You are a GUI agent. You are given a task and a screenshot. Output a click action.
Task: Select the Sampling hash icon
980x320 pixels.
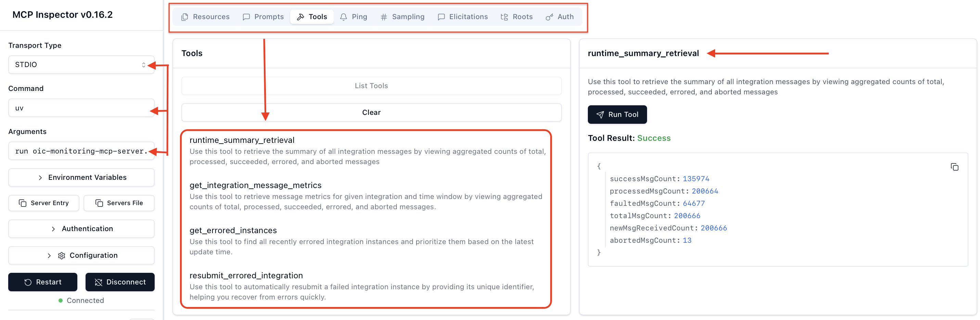[384, 17]
